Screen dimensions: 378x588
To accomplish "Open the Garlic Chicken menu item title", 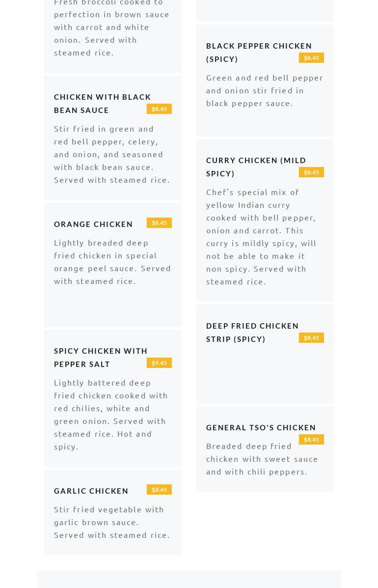I will tap(91, 491).
